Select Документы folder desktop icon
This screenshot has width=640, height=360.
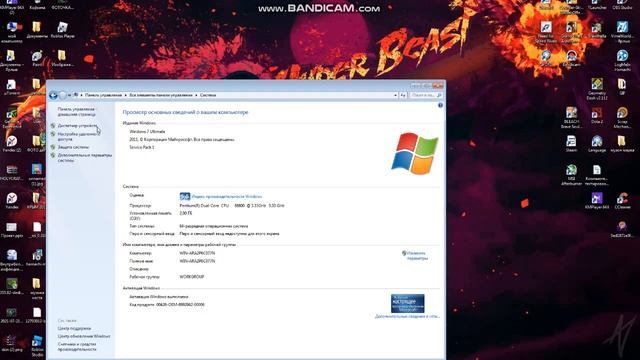coord(37,30)
